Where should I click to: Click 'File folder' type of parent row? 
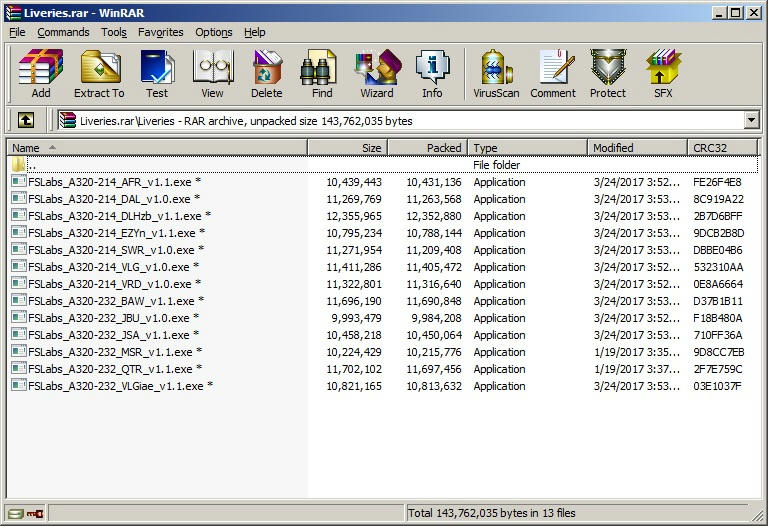(x=496, y=165)
